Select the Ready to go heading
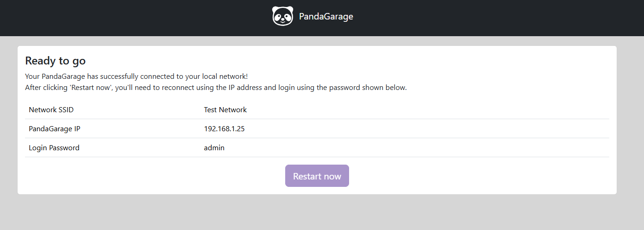Screen dimensions: 644x230 [x=56, y=61]
